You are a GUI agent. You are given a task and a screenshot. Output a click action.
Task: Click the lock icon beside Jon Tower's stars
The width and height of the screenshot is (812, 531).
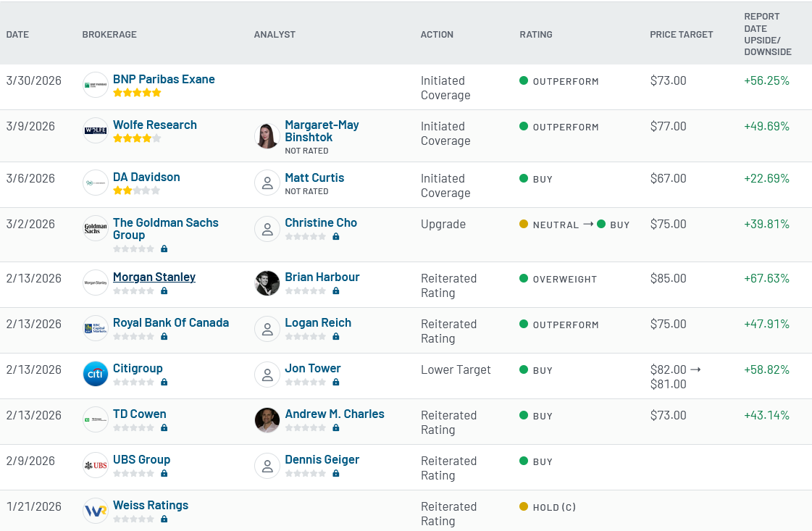(x=336, y=382)
